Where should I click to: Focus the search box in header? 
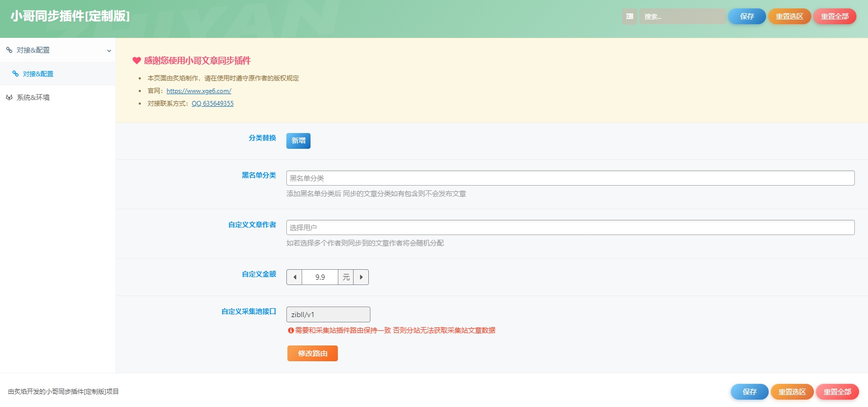pyautogui.click(x=682, y=16)
